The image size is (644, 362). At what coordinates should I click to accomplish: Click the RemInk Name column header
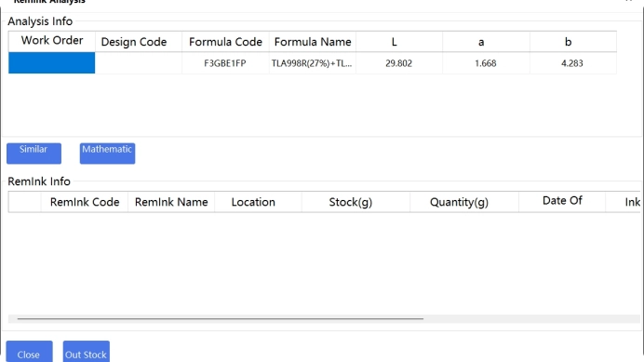pos(171,202)
